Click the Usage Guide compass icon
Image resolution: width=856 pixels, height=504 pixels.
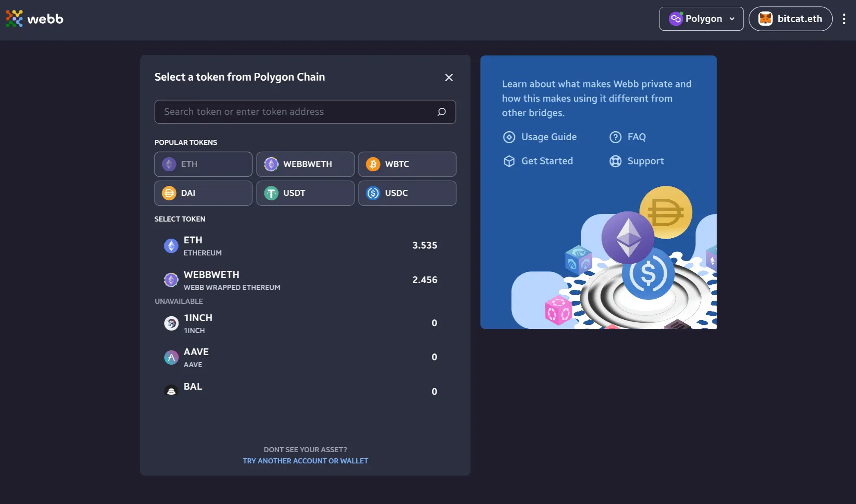[509, 137]
